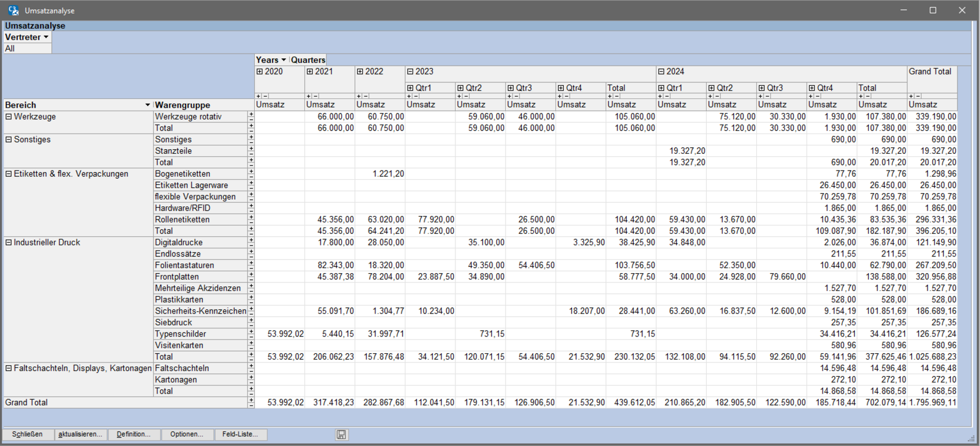Screen dimensions: 980x446
Task: Click the save disk icon
Action: (x=341, y=434)
